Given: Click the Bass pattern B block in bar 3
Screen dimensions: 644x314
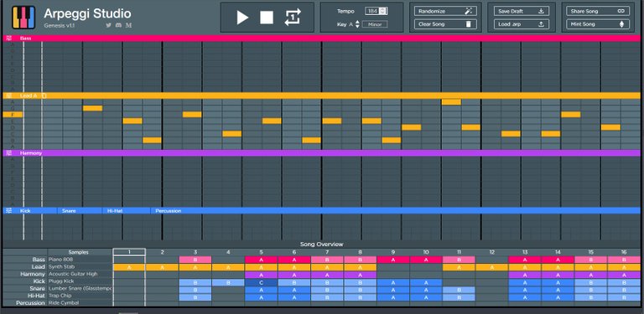Looking at the screenshot, I should click(x=195, y=260).
